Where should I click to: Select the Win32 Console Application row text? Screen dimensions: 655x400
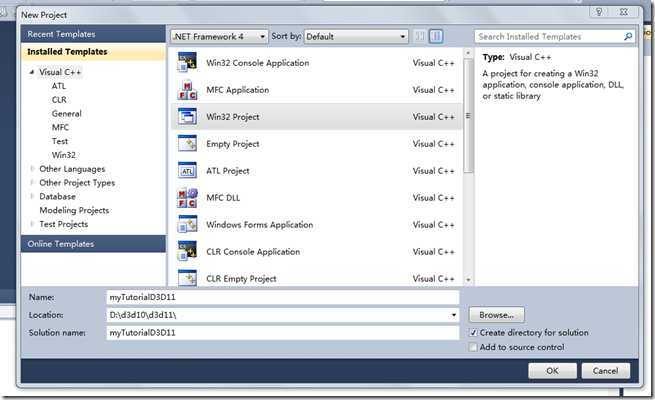coord(258,63)
